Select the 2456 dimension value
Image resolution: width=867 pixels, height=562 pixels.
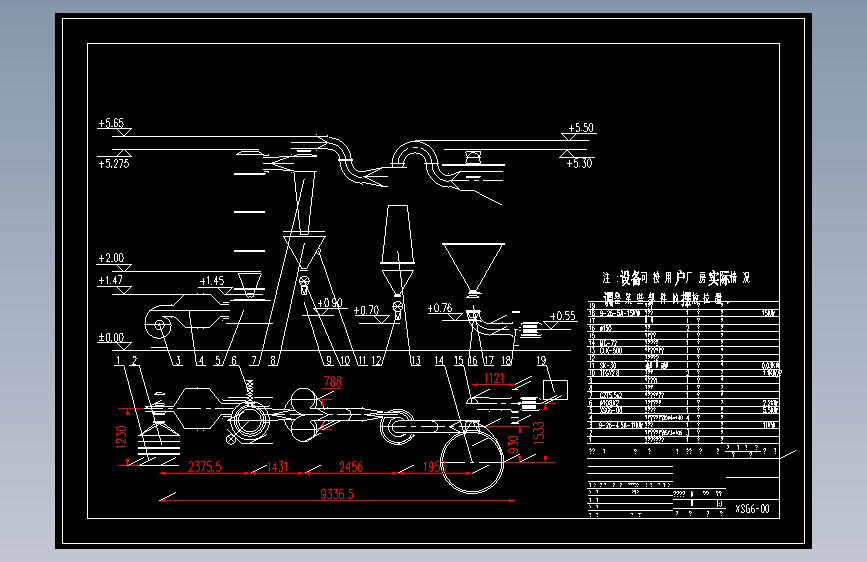(x=351, y=467)
